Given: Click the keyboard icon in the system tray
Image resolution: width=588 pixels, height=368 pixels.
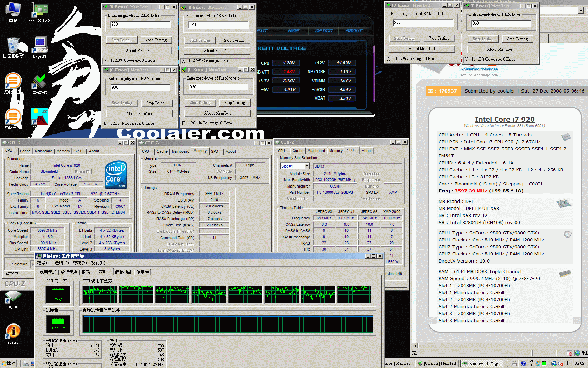Looking at the screenshot, I should (x=514, y=363).
